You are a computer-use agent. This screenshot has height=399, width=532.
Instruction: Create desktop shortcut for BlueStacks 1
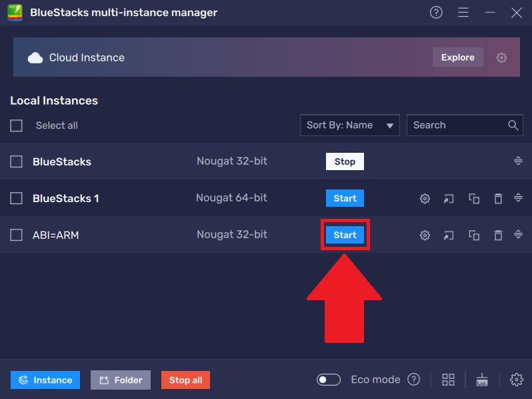(x=449, y=198)
